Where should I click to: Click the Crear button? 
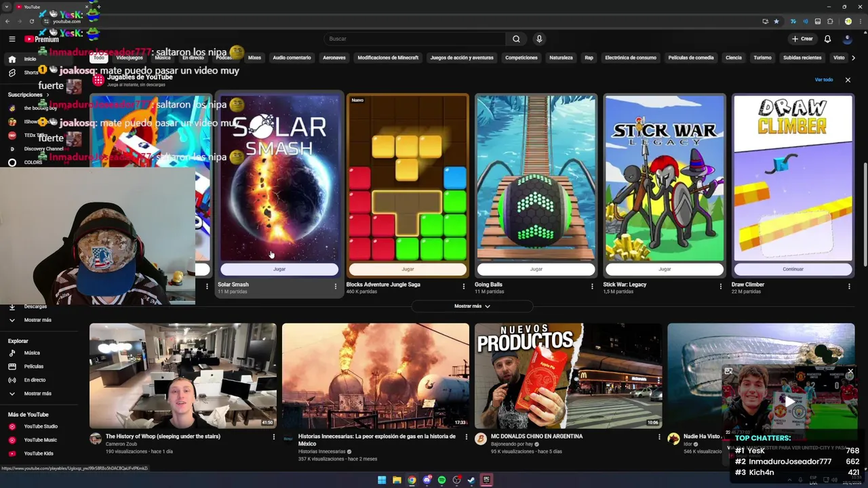pos(802,39)
